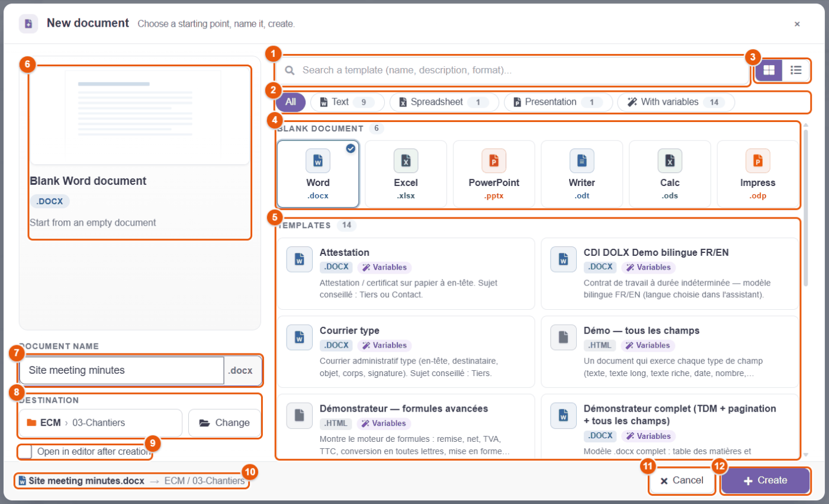Focus the template search field

[x=514, y=70]
